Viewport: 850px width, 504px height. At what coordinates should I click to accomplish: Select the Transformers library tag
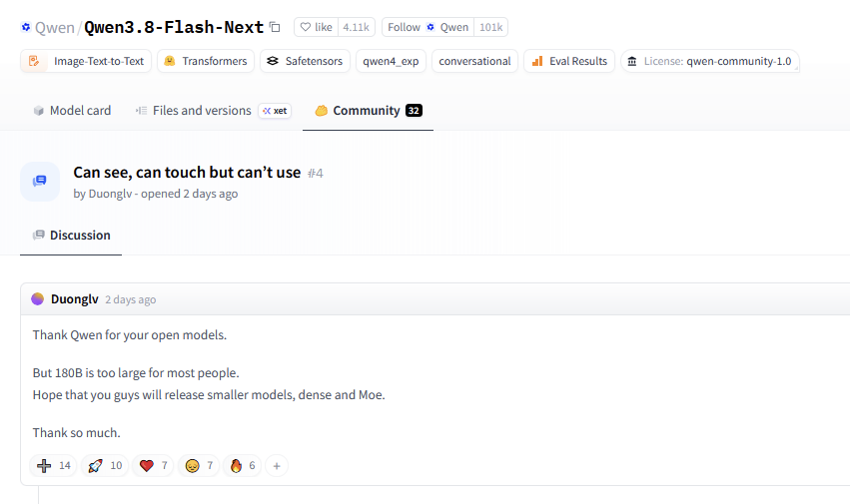coord(206,61)
